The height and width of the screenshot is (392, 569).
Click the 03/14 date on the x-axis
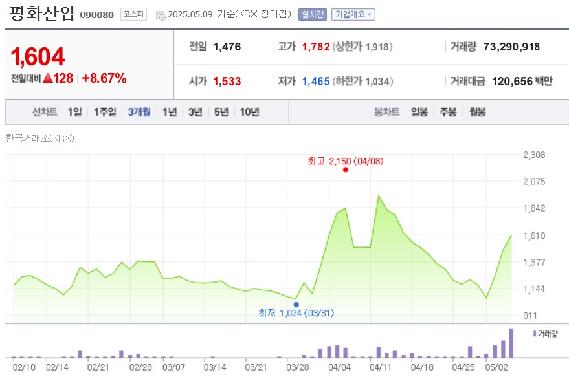(x=215, y=367)
